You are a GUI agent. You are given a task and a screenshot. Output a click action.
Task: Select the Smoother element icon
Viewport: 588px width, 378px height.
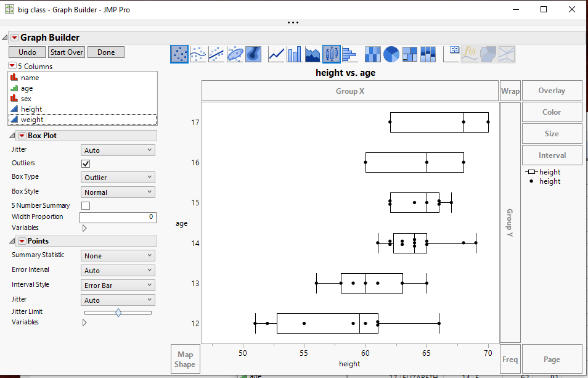point(197,54)
